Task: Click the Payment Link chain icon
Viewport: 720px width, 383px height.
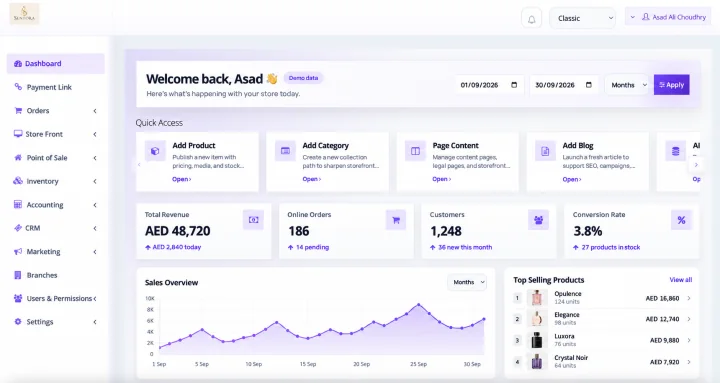Action: pyautogui.click(x=18, y=87)
